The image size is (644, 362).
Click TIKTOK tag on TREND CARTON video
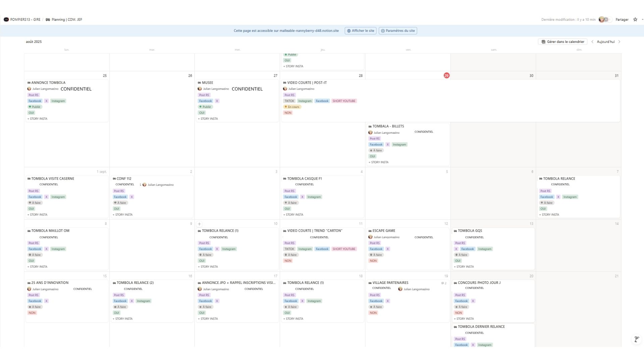(x=289, y=249)
